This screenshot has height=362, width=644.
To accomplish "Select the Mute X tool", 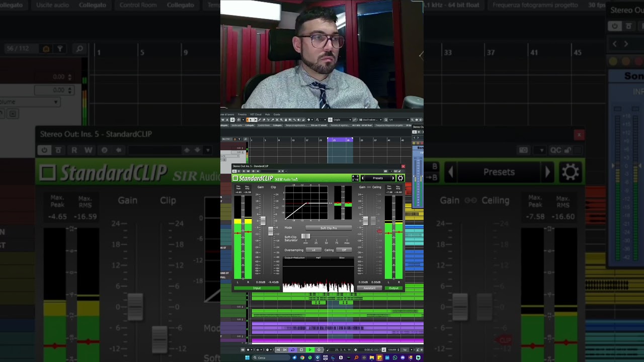I will (x=277, y=120).
